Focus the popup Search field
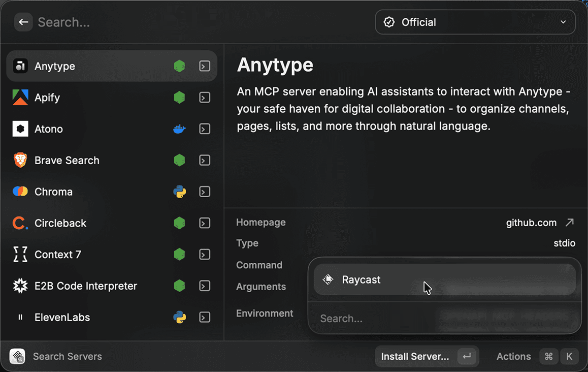588x372 pixels. pos(444,318)
